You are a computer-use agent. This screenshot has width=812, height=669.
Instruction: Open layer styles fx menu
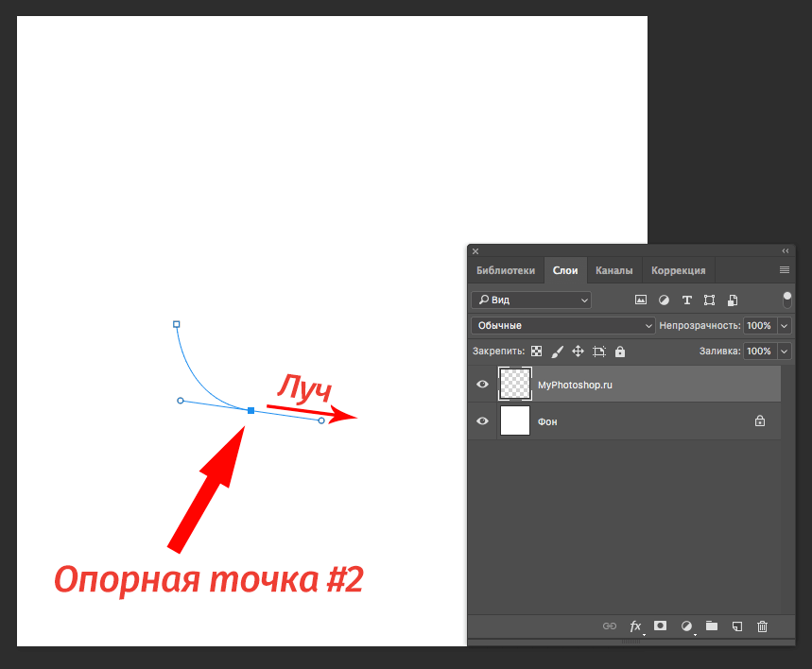[635, 626]
